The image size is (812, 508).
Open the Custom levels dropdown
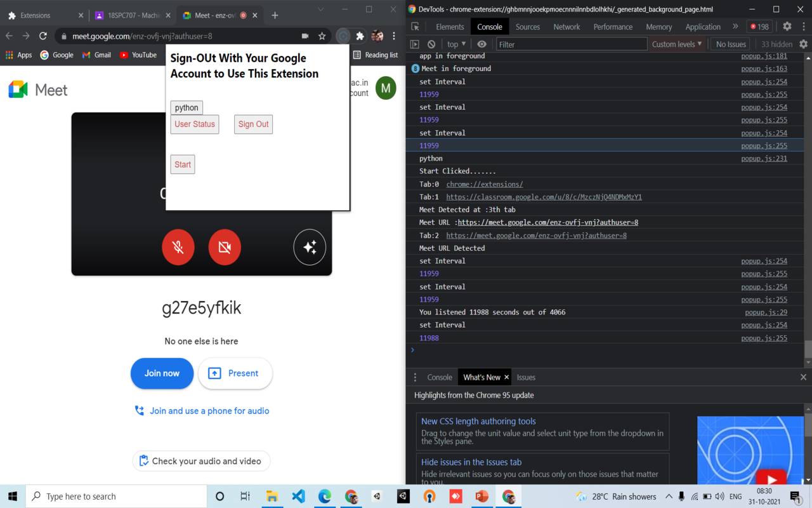click(x=677, y=44)
